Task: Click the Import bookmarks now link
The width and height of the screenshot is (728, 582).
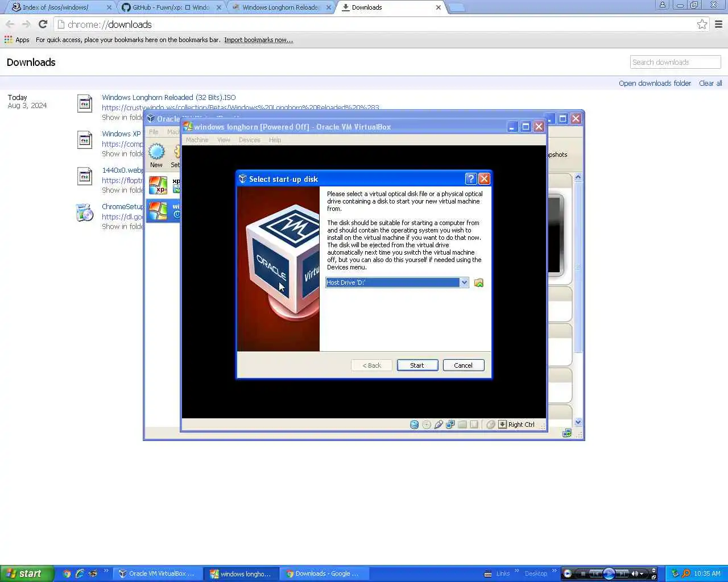Action: pyautogui.click(x=258, y=40)
